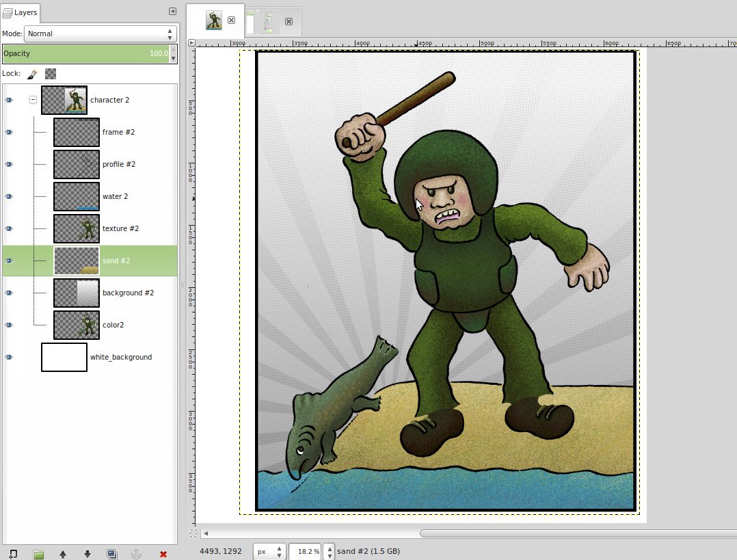The width and height of the screenshot is (737, 560).
Task: Switch to the second image tab
Action: (267, 21)
